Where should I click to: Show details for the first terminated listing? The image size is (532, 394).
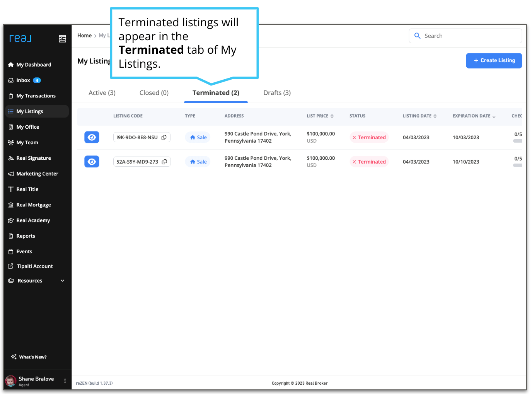click(x=92, y=137)
